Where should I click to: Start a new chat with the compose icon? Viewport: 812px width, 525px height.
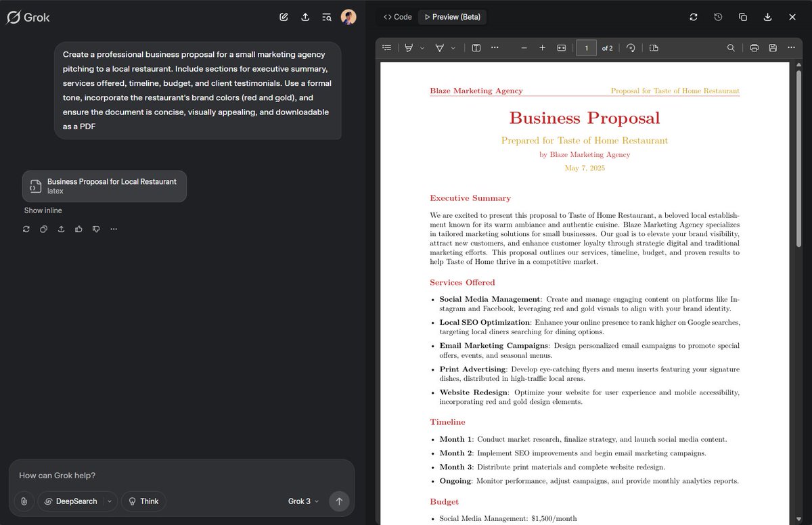pyautogui.click(x=284, y=17)
